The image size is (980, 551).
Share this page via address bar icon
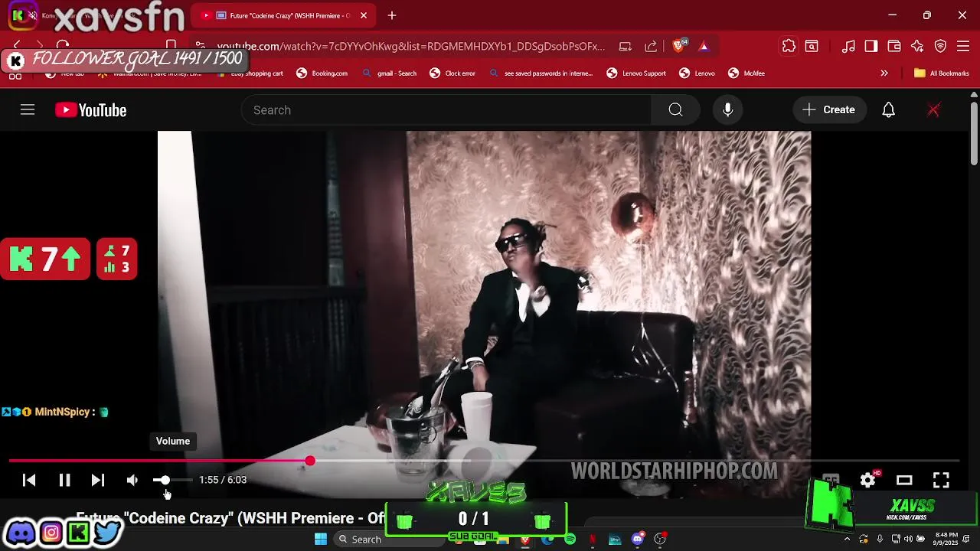(x=651, y=46)
